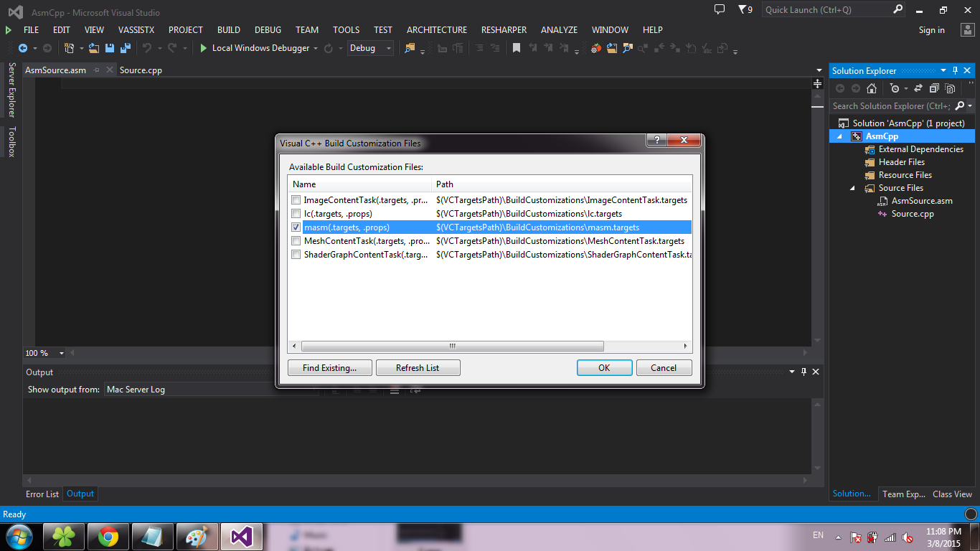Open the RESHARPER menu

pos(504,30)
